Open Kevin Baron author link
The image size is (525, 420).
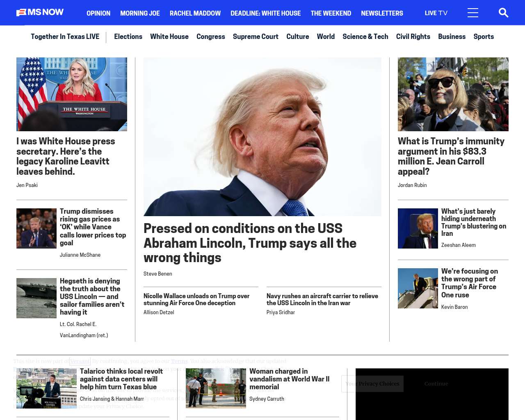point(454,307)
